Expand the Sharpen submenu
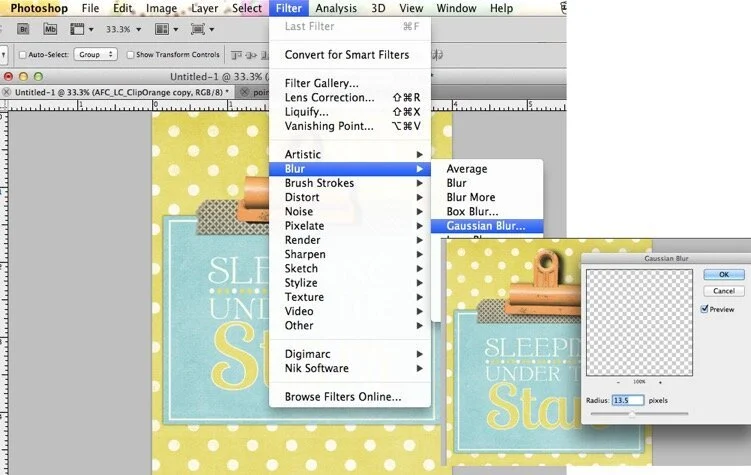 pyautogui.click(x=350, y=254)
